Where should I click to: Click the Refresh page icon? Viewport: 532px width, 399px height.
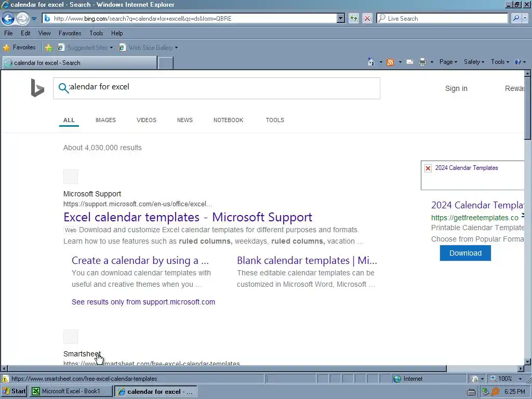[353, 18]
